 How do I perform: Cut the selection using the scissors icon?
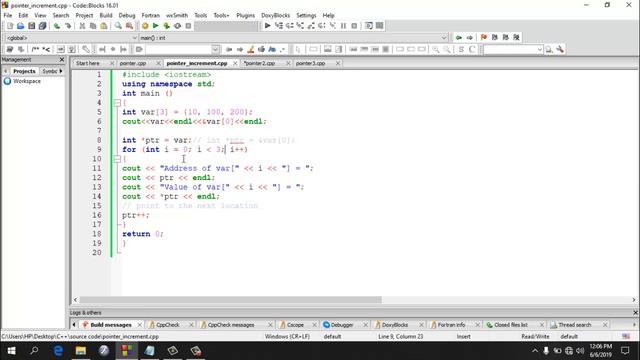tap(82, 26)
